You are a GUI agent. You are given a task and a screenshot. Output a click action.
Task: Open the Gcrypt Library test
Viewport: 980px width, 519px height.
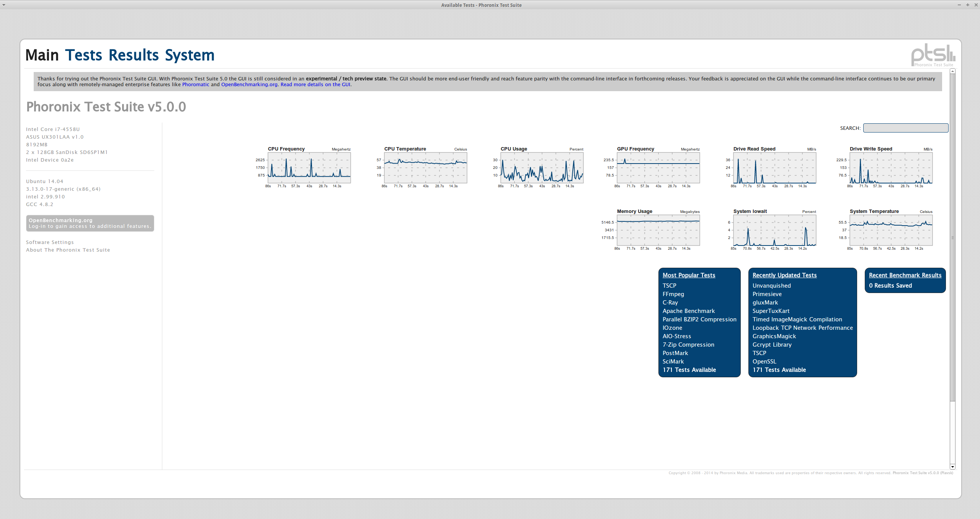[x=772, y=345]
